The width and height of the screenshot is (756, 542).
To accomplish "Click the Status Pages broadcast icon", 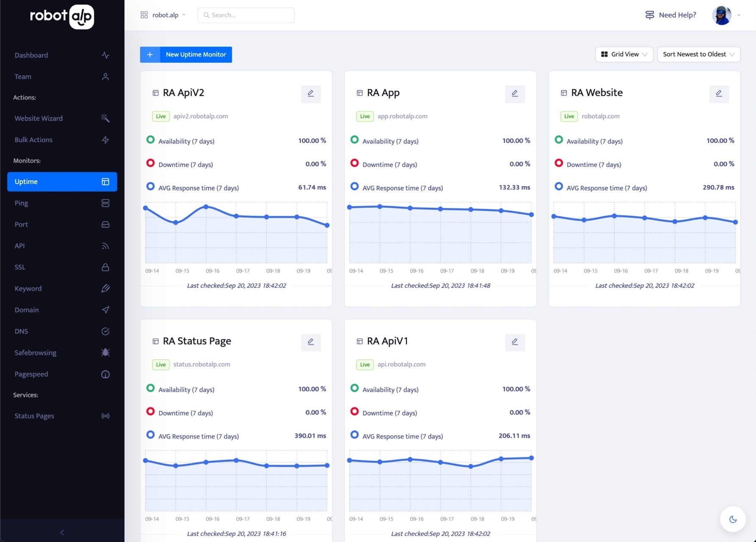I will 105,416.
